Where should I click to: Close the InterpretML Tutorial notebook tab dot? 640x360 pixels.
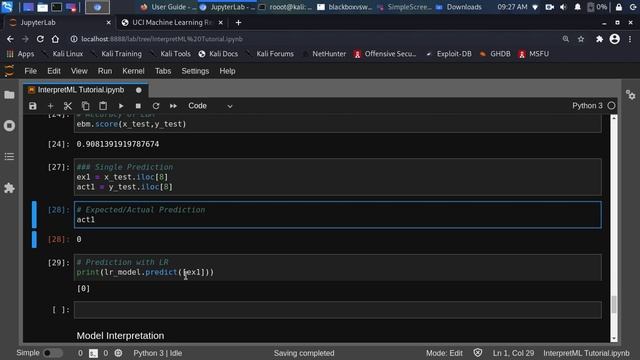pos(139,90)
